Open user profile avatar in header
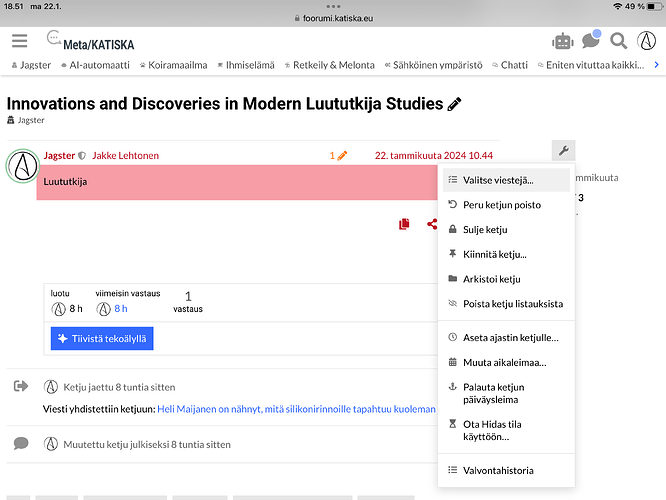 click(x=646, y=41)
